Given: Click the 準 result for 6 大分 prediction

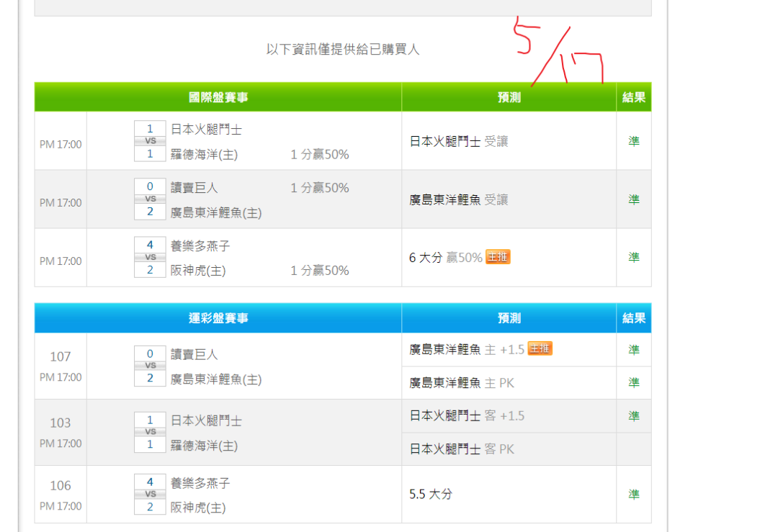Looking at the screenshot, I should pos(634,257).
